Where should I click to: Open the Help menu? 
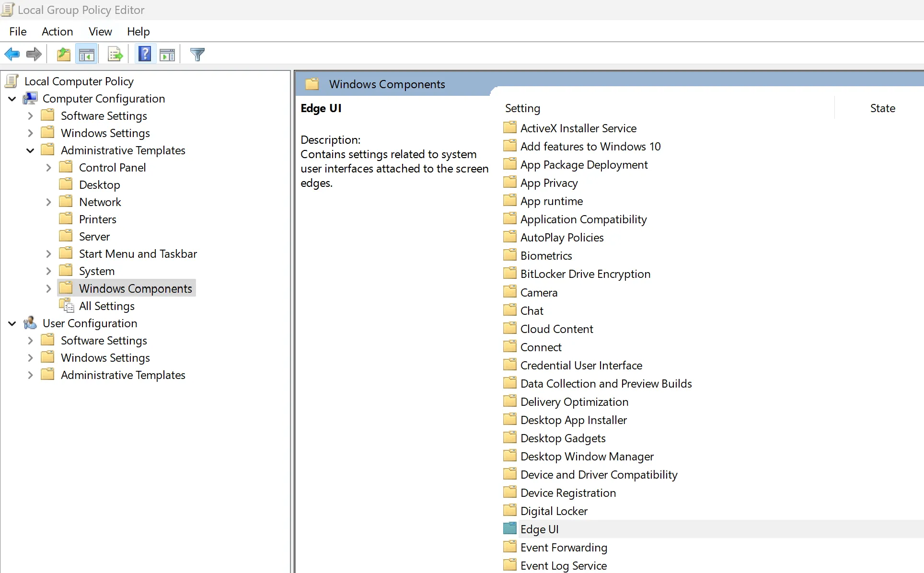click(138, 31)
